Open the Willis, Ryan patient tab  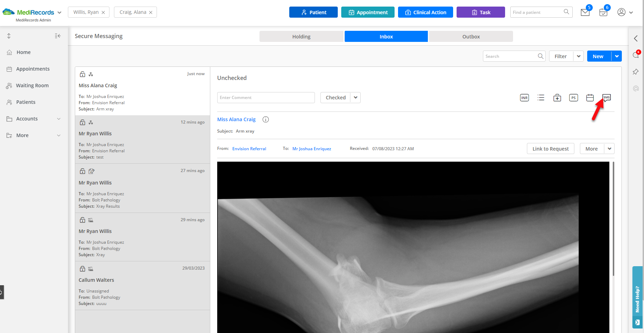pyautogui.click(x=86, y=12)
